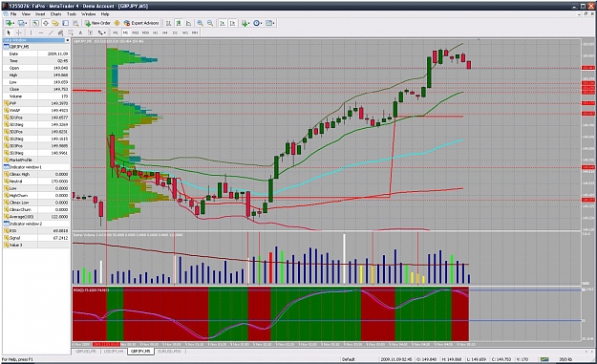Viewport: 597px width, 364px height.
Task: Open the MetaEditor yellow icon
Action: [117, 23]
